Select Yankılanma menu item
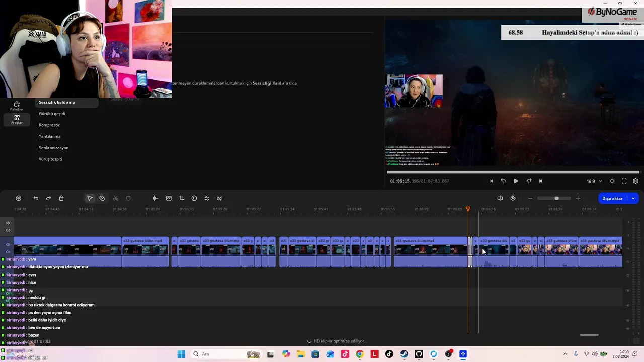Image resolution: width=644 pixels, height=362 pixels. click(50, 136)
